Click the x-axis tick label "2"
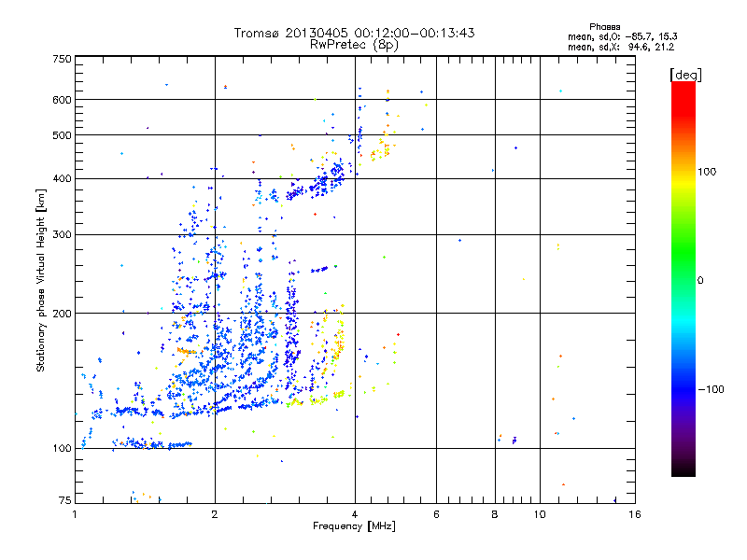Viewport: 747px width, 560px height. tap(215, 514)
